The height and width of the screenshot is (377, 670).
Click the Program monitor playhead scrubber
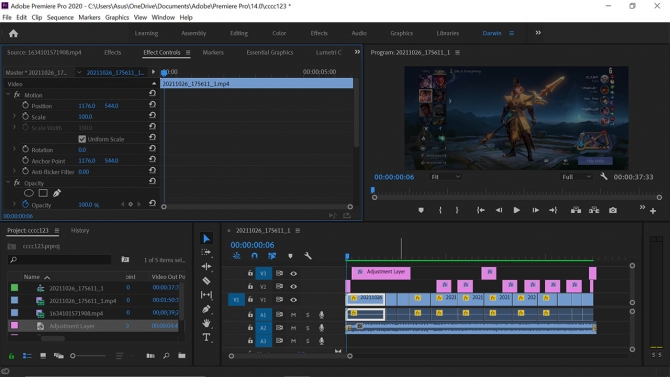373,190
